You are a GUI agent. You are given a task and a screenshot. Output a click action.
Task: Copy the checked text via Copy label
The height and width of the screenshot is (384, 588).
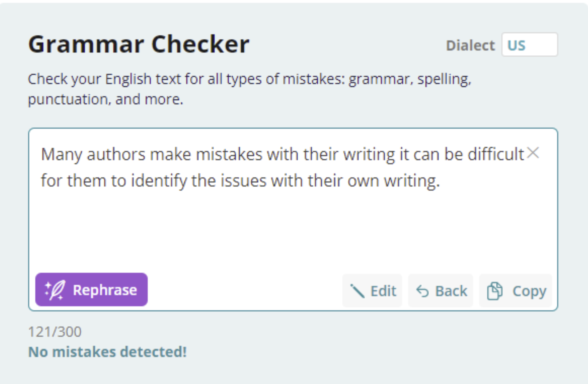(530, 291)
